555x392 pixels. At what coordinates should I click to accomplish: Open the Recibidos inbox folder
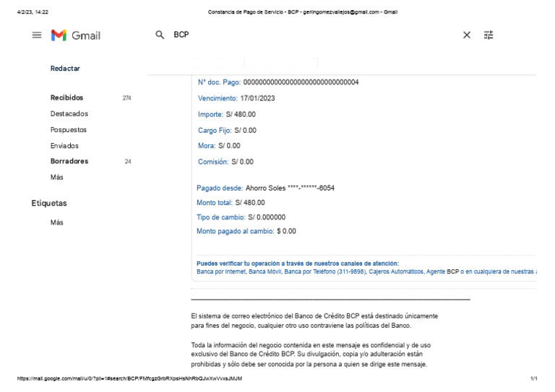[x=66, y=97]
